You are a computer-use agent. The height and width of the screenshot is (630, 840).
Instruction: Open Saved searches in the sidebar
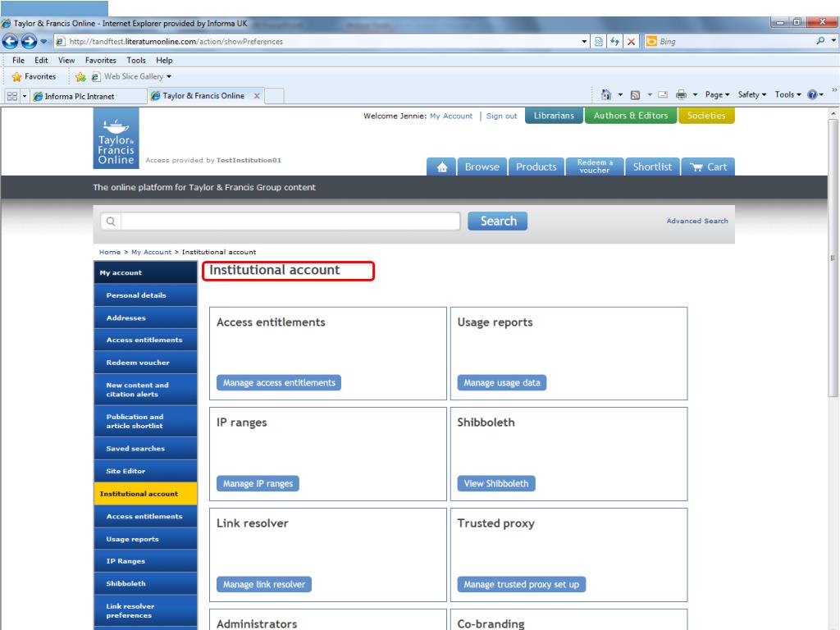(x=145, y=449)
